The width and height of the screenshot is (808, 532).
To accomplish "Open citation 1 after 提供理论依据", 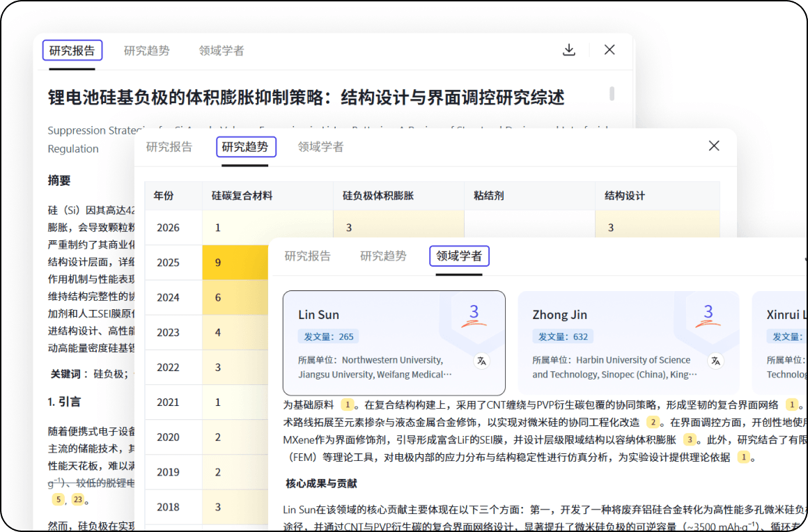I will point(744,457).
